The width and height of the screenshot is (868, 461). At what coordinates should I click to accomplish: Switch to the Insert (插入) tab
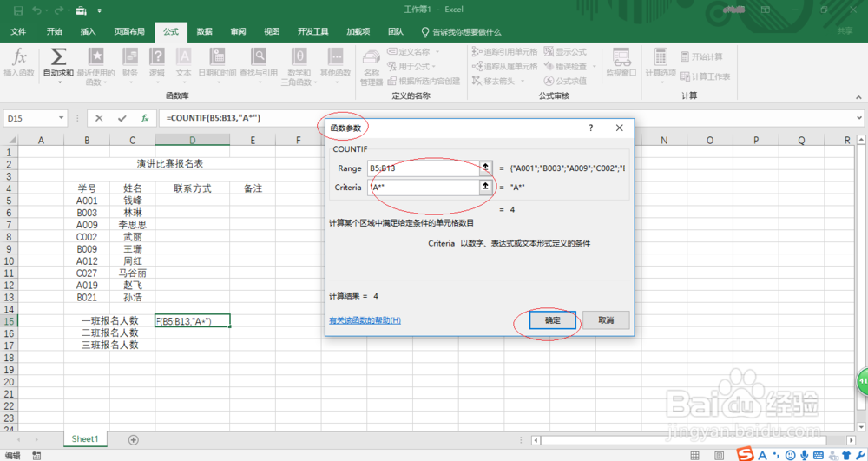(88, 31)
